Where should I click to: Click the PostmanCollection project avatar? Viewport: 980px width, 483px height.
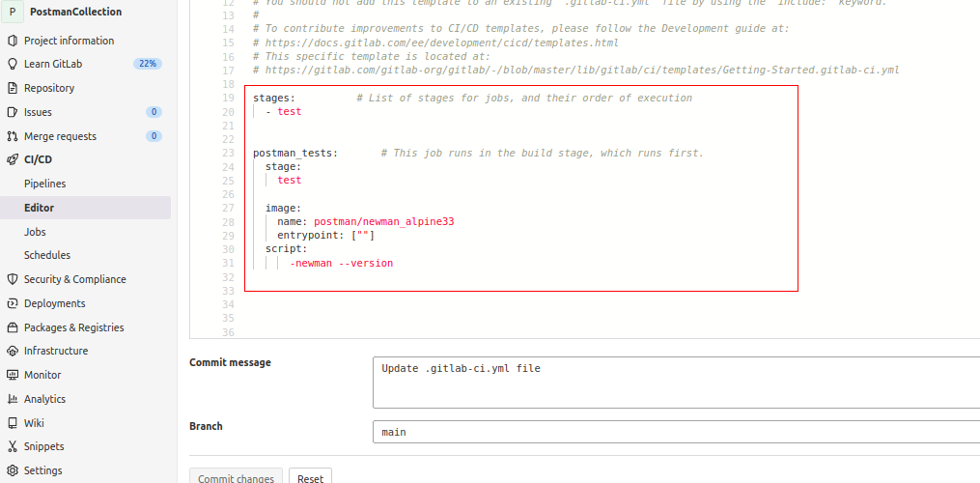point(13,12)
